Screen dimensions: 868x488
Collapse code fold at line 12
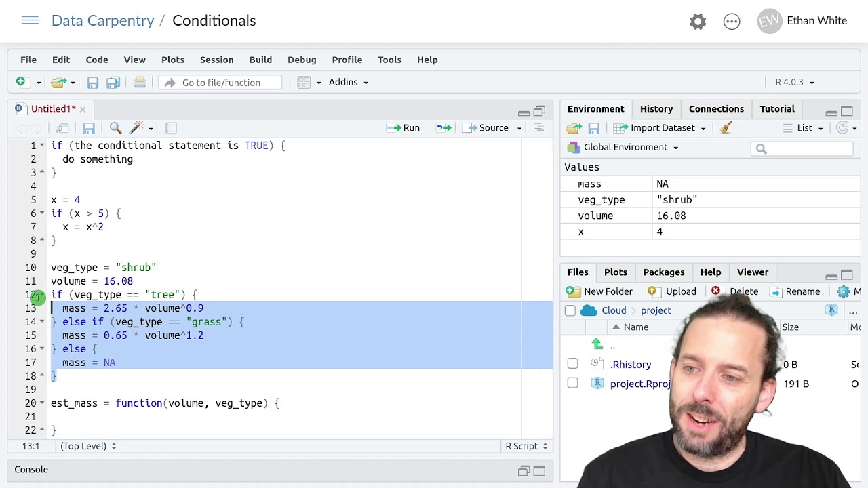[42, 295]
